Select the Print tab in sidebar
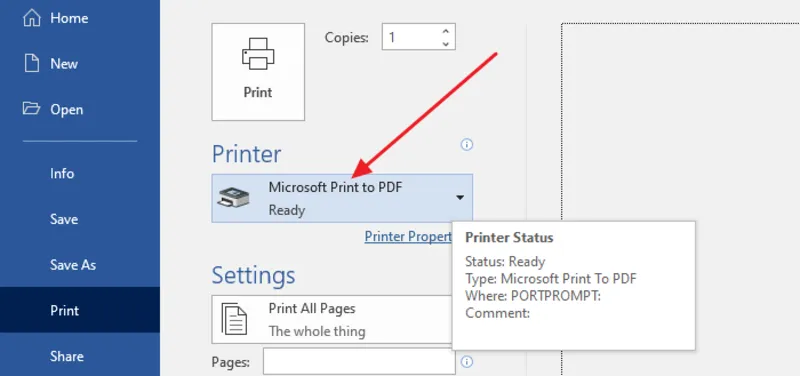The height and width of the screenshot is (376, 800). coord(80,310)
